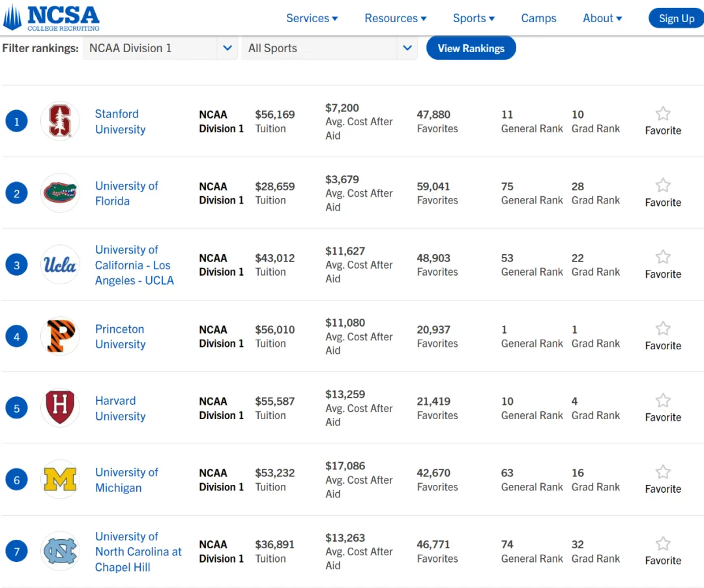The height and width of the screenshot is (588, 704).
Task: Click the Michigan block M logo
Action: (60, 479)
